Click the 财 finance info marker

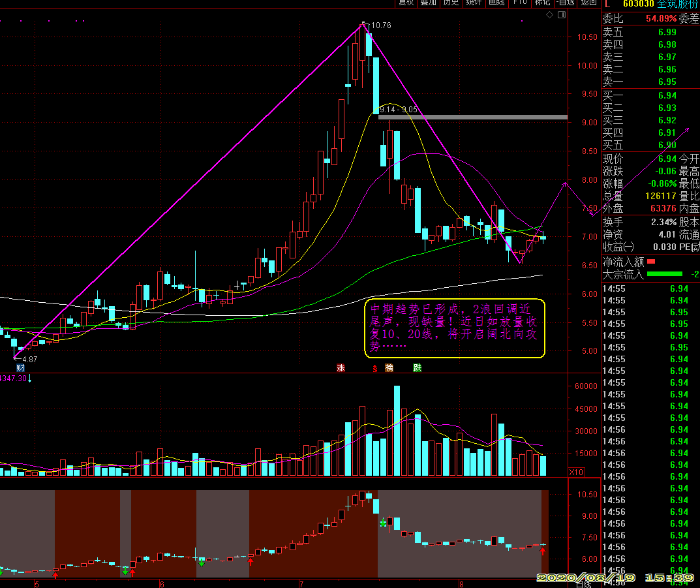[x=20, y=368]
